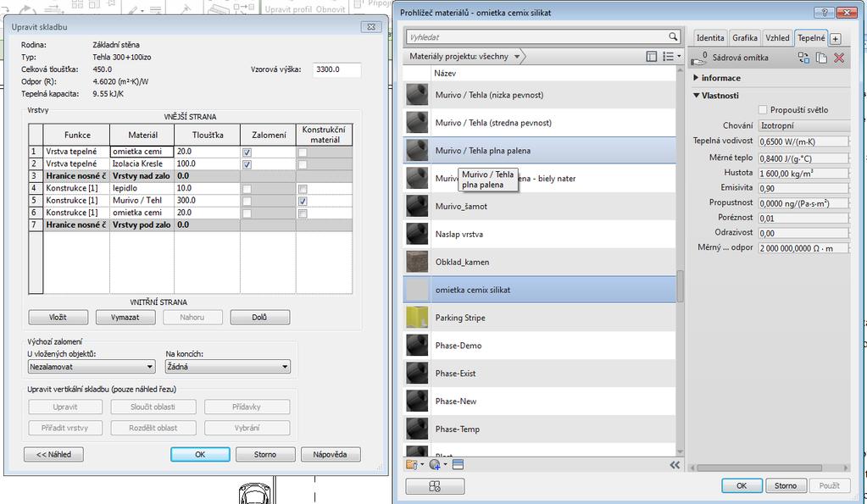Click the create new material icon
This screenshot has height=504, width=867.
pos(435,465)
